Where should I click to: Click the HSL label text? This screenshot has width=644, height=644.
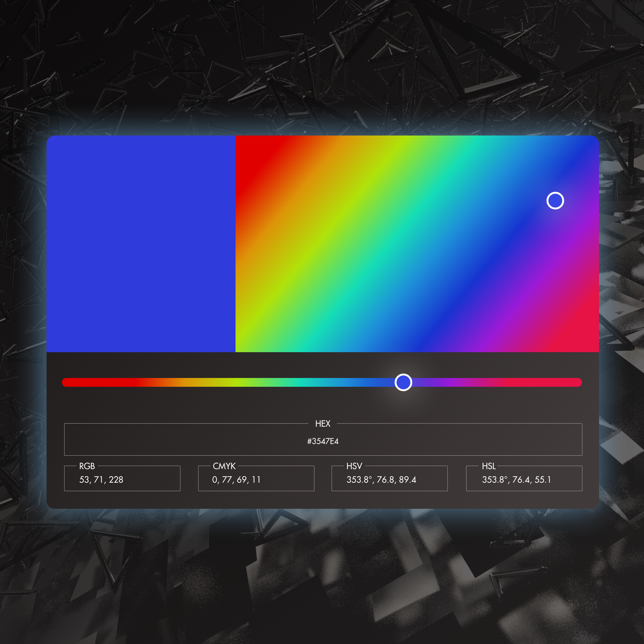pyautogui.click(x=489, y=466)
